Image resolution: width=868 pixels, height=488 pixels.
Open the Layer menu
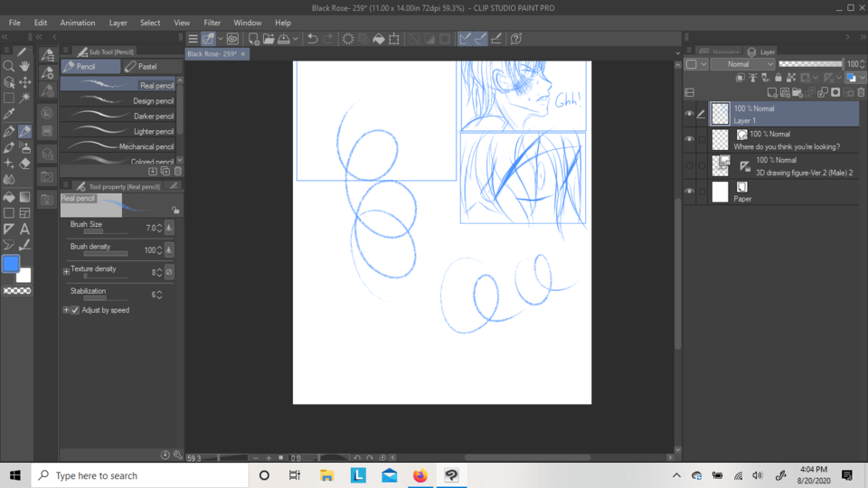point(118,23)
